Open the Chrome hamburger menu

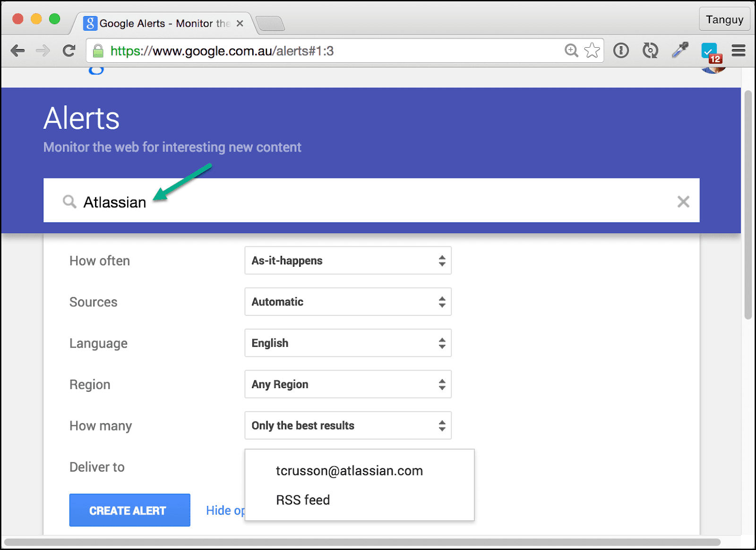[738, 51]
